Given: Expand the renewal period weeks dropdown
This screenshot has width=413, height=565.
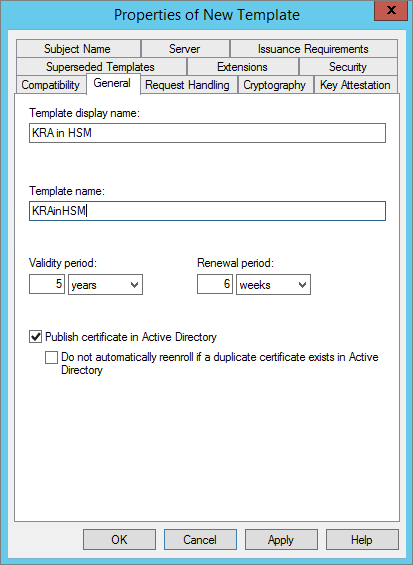Looking at the screenshot, I should 273,285.
